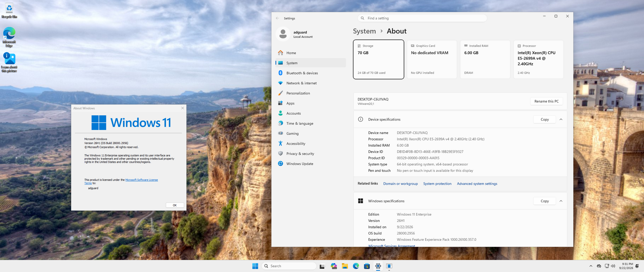
Task: Open Microsoft Software License Terms link
Action: 141,180
